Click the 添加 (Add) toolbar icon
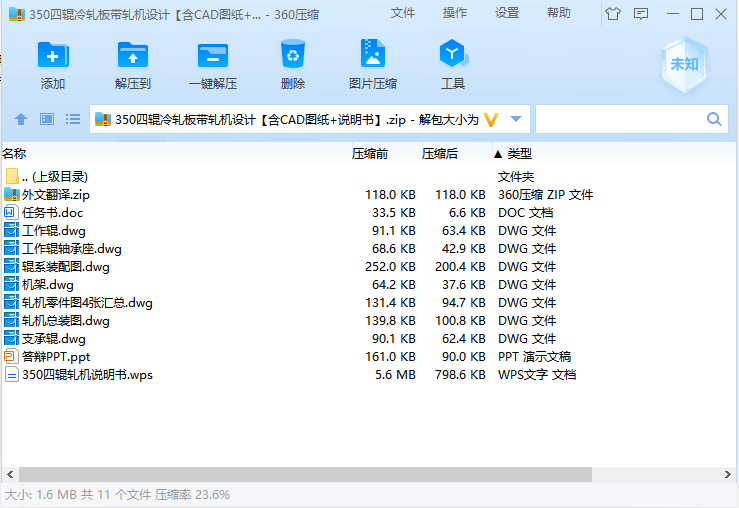Screen dimensions: 739x508 point(53,55)
